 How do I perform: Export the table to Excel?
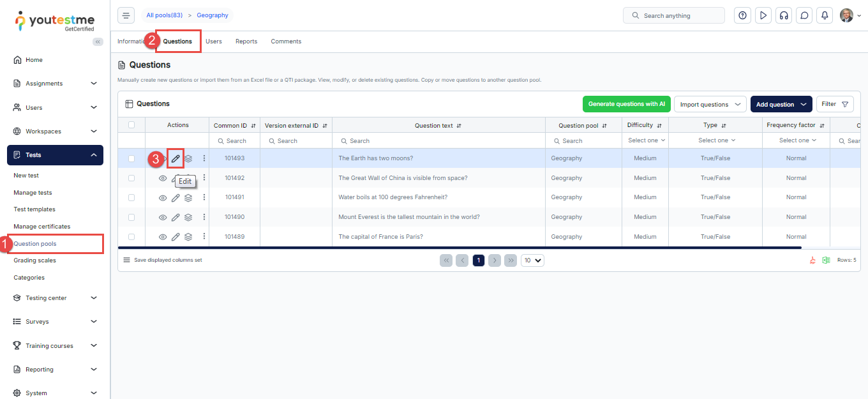pyautogui.click(x=826, y=260)
